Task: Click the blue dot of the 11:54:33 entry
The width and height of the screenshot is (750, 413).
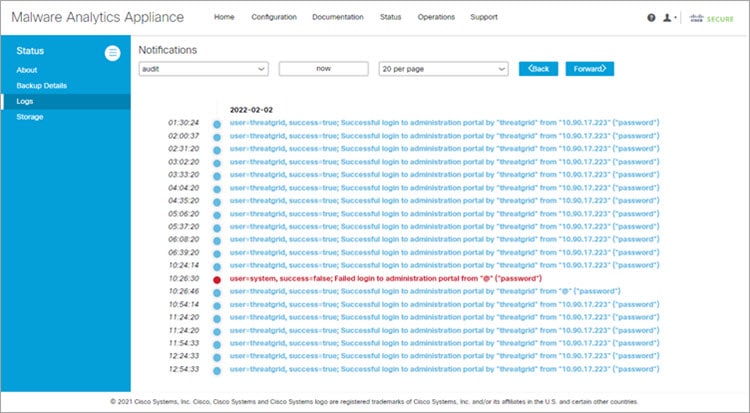Action: 217,345
